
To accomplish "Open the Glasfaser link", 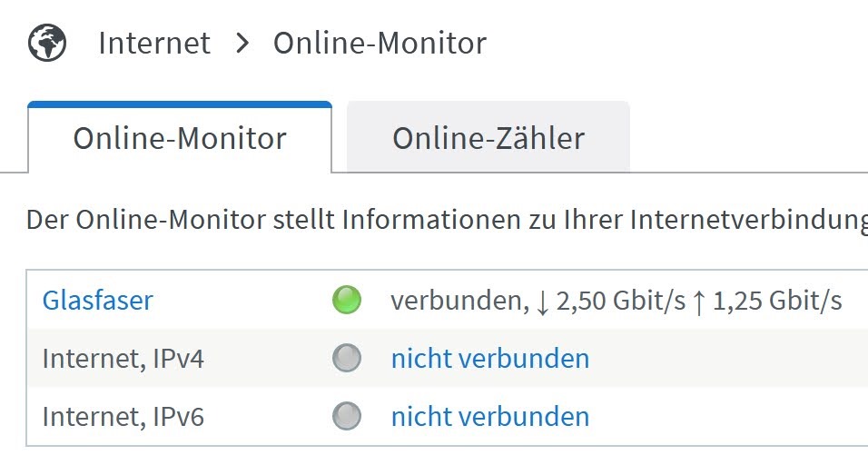I will (x=97, y=301).
